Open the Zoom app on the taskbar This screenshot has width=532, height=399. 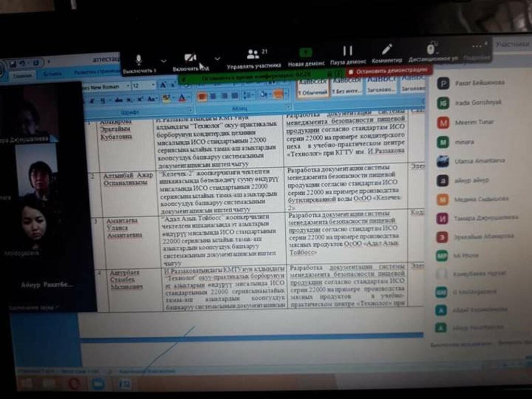coord(98,384)
